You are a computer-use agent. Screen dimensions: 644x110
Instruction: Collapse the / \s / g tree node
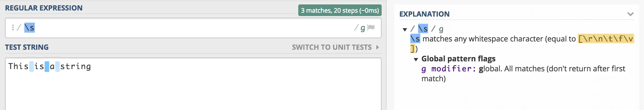pyautogui.click(x=405, y=30)
